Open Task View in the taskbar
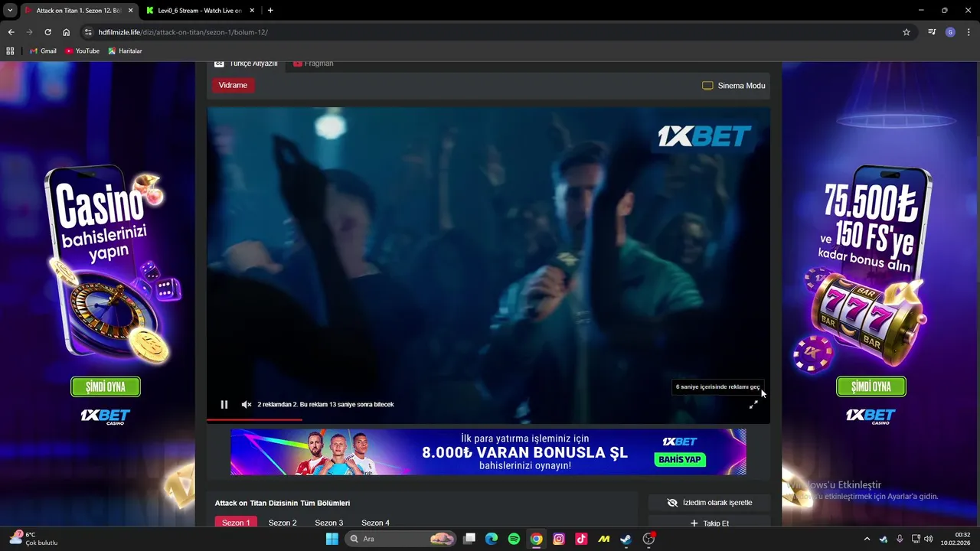The image size is (980, 551). (469, 539)
